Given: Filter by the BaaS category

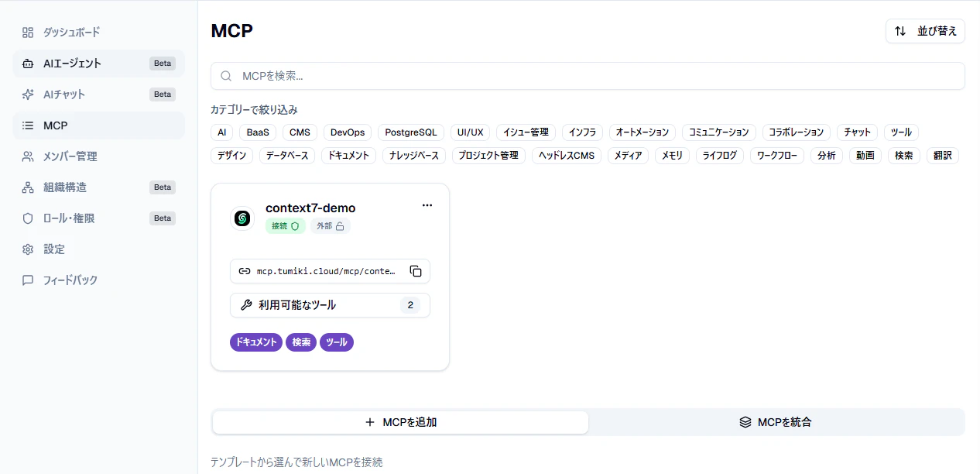Looking at the screenshot, I should pyautogui.click(x=258, y=132).
